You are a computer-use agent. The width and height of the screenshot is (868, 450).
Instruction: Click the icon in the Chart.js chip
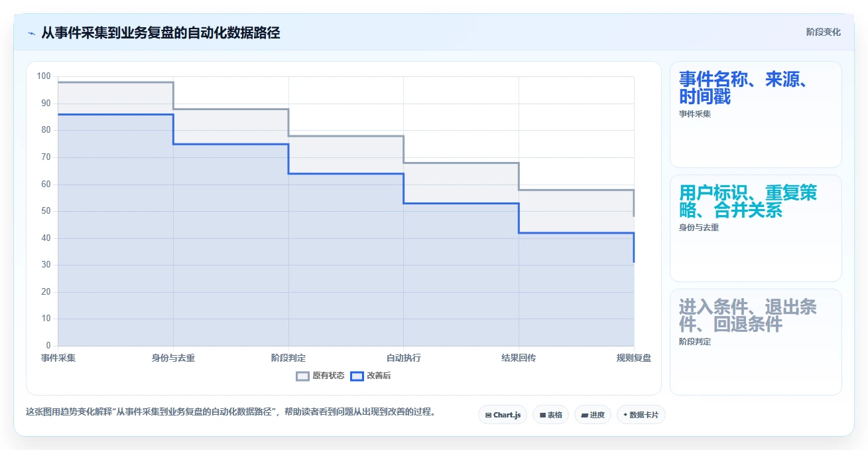[x=489, y=415]
